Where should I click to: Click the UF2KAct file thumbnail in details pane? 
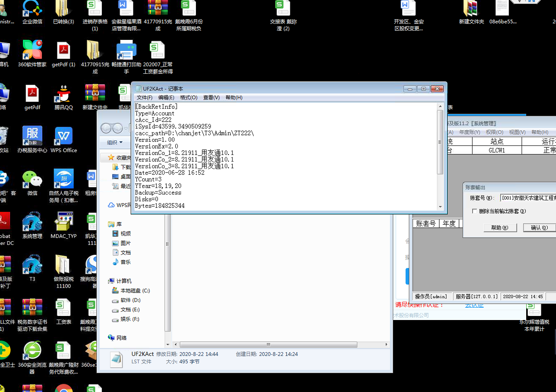[116, 359]
